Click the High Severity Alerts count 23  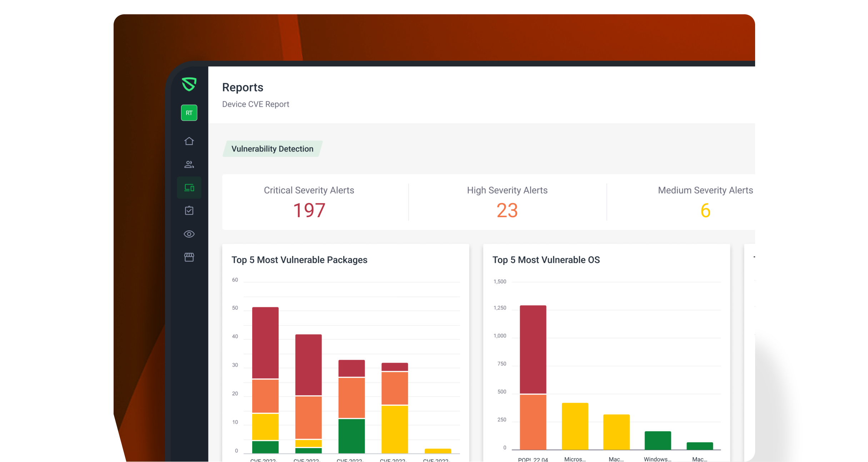click(507, 210)
